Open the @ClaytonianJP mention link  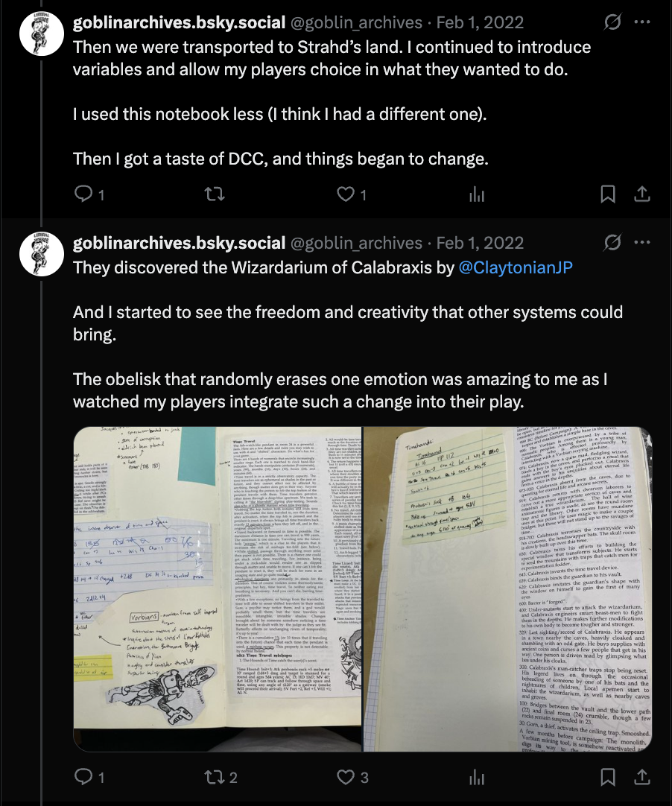click(x=516, y=267)
